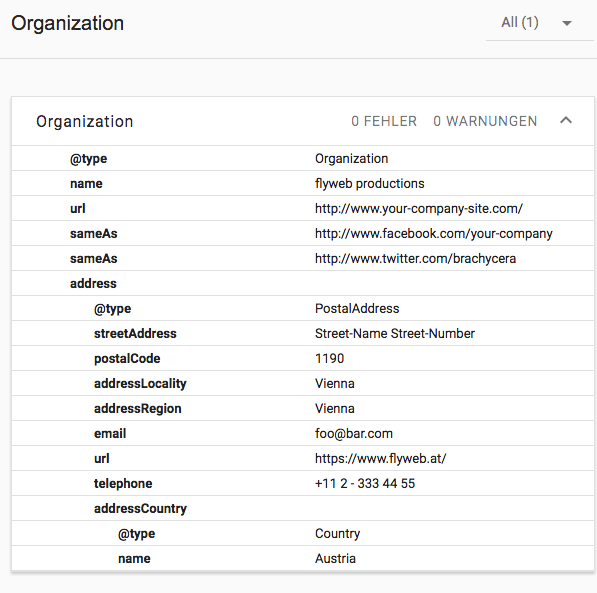Click the PostalAddress type value
The width and height of the screenshot is (597, 593).
[x=357, y=308]
